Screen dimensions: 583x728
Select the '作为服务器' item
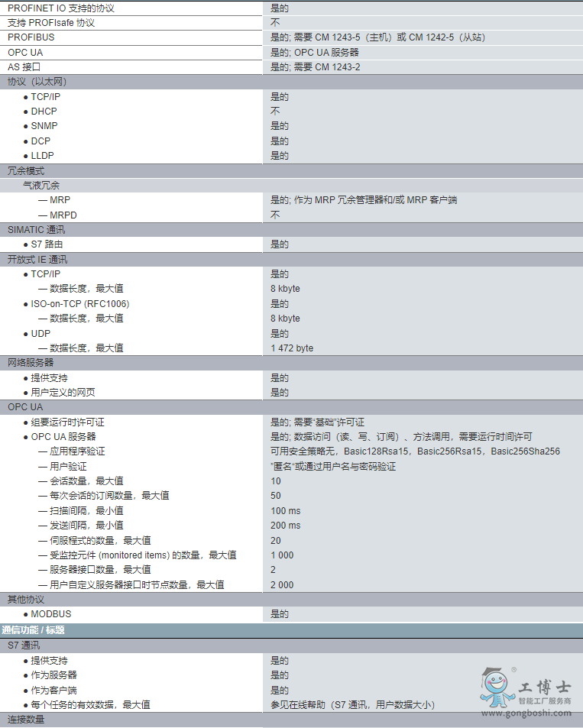[50, 675]
